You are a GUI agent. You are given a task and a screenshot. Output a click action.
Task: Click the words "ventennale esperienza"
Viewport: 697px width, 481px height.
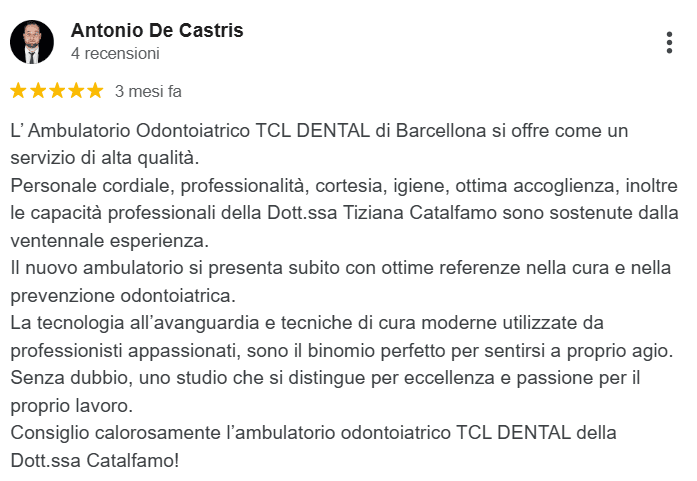click(x=108, y=241)
